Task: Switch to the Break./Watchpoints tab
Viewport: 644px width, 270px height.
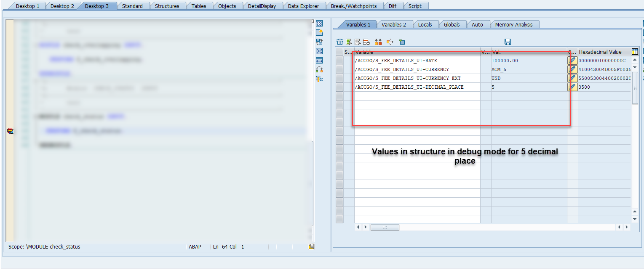Action: pos(355,5)
